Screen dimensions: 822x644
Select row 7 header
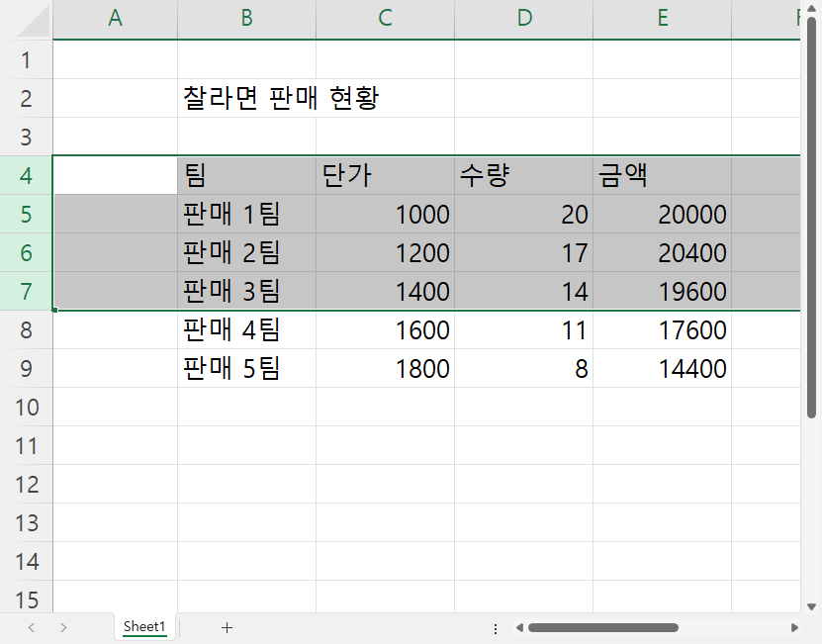point(26,291)
